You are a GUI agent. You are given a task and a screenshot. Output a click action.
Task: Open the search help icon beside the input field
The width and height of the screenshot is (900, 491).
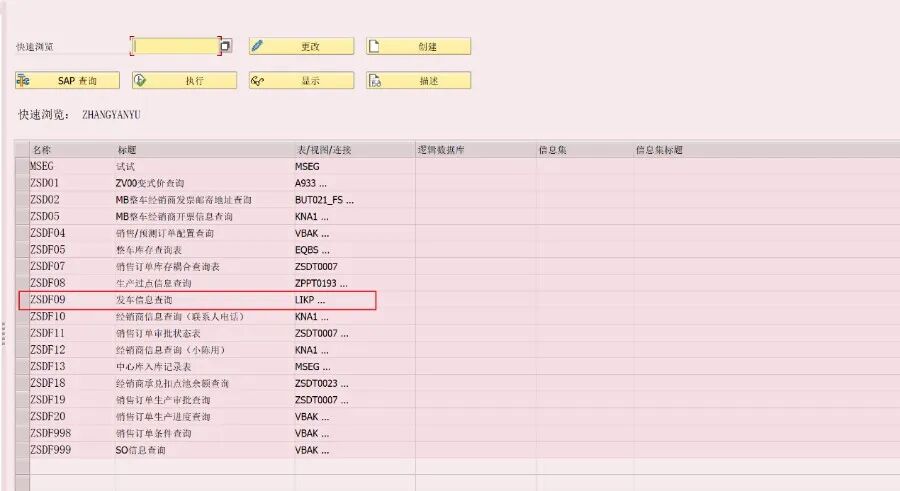coord(226,46)
